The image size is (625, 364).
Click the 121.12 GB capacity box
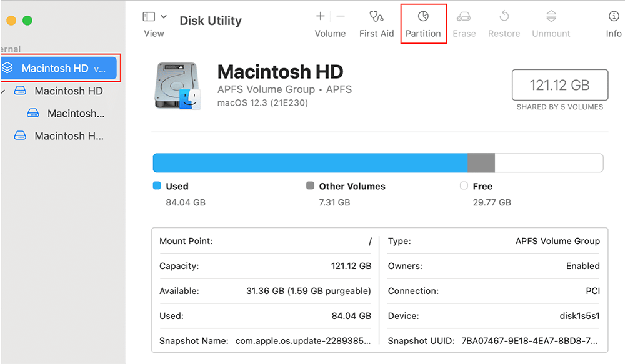click(559, 85)
